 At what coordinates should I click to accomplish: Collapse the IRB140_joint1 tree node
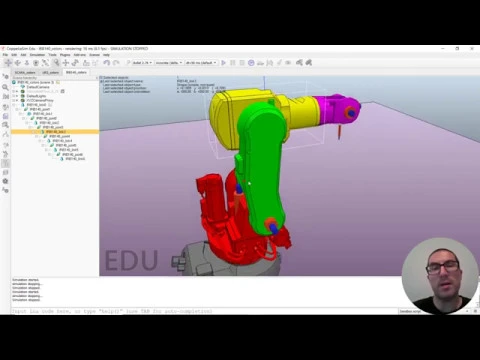tap(18, 109)
